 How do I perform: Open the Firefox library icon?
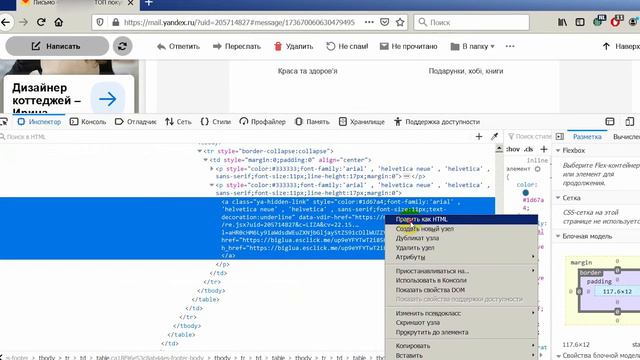(x=562, y=22)
